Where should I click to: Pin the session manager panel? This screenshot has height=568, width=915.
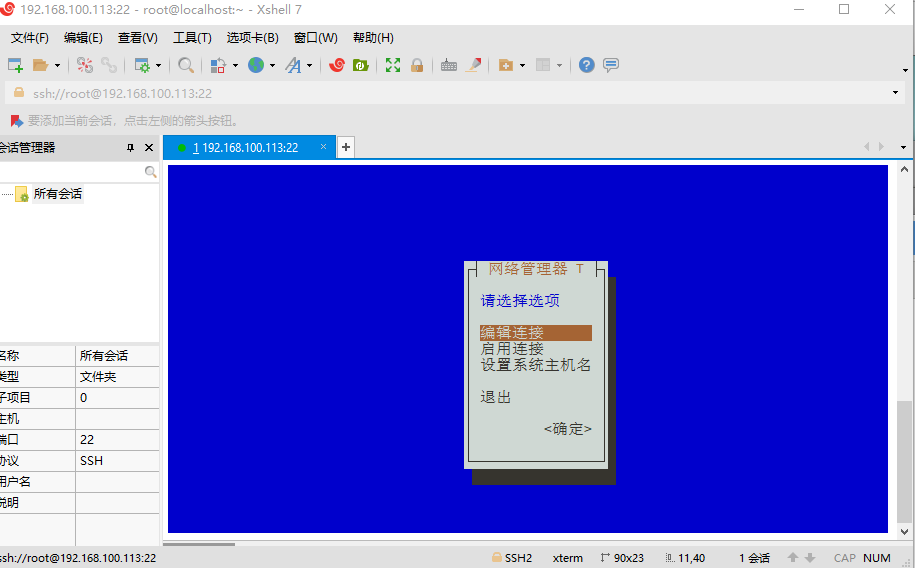130,148
